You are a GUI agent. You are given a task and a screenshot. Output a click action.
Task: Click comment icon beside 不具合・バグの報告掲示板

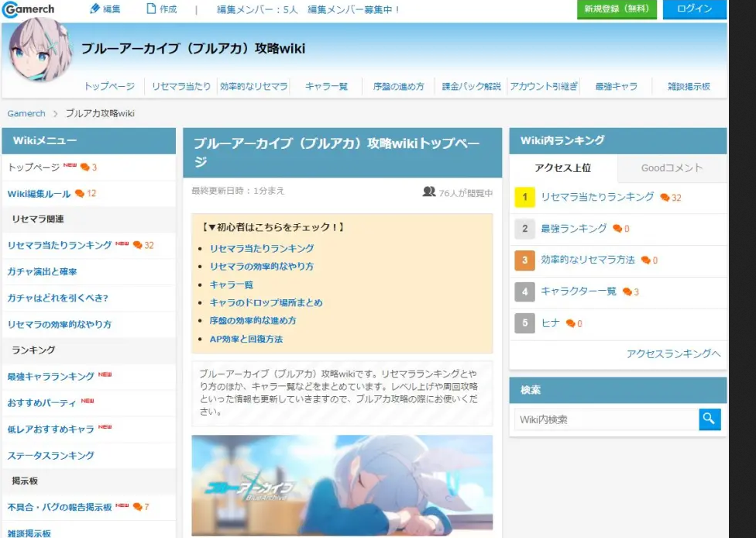(137, 507)
